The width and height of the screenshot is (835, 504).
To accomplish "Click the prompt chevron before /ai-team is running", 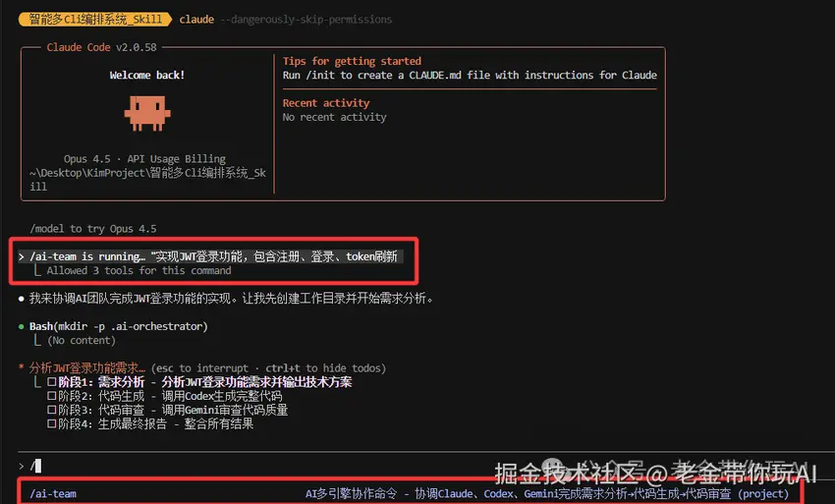I will click(22, 256).
